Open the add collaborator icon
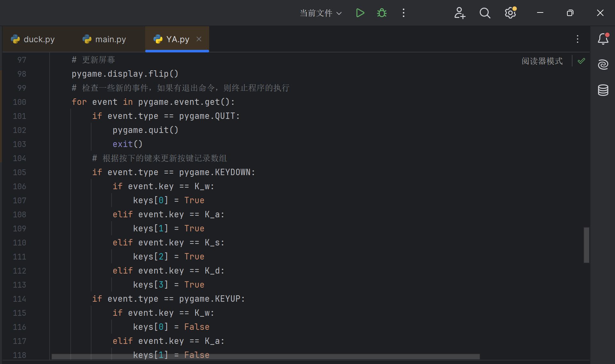The width and height of the screenshot is (615, 364). 460,13
